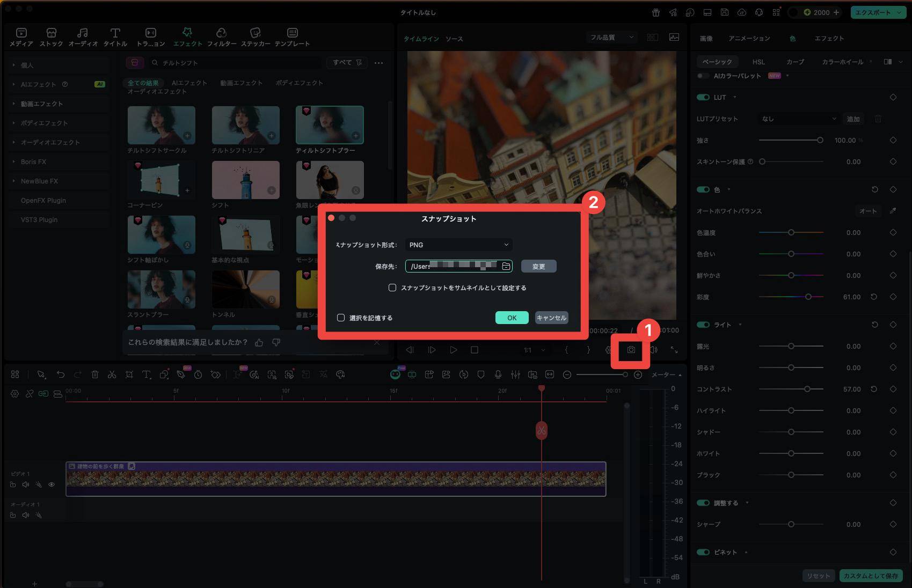The image size is (912, 588).
Task: Check the remember selection checkbox
Action: coord(341,318)
